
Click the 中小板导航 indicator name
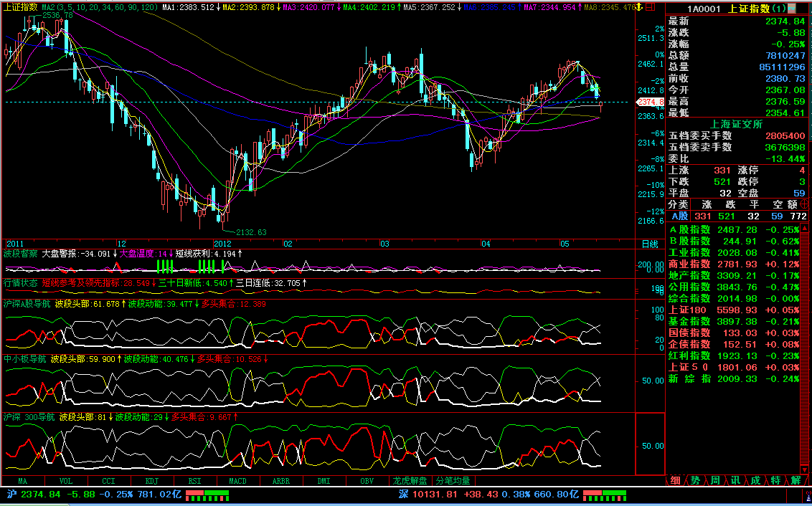point(25,358)
